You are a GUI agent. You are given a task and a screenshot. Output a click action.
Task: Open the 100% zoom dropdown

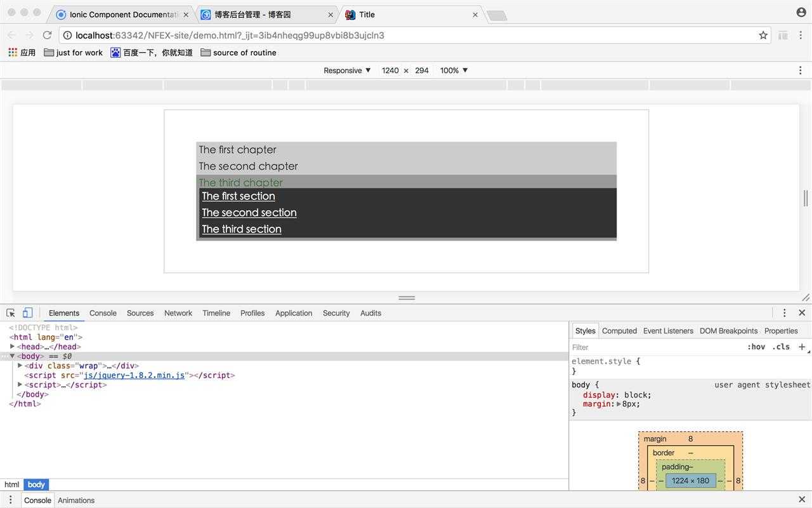[454, 70]
